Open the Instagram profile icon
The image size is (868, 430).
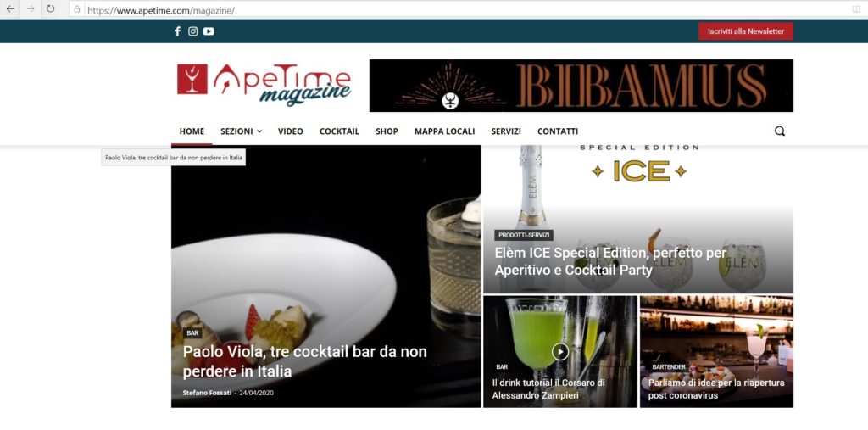[192, 31]
